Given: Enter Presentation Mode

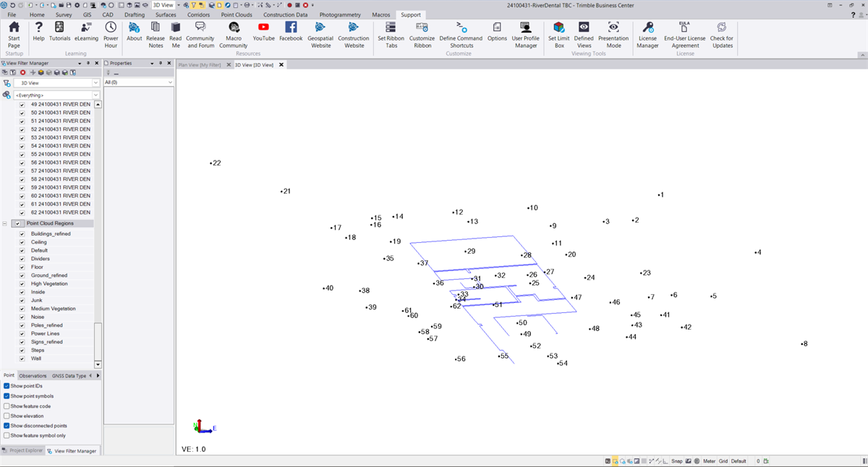Looking at the screenshot, I should pos(613,35).
